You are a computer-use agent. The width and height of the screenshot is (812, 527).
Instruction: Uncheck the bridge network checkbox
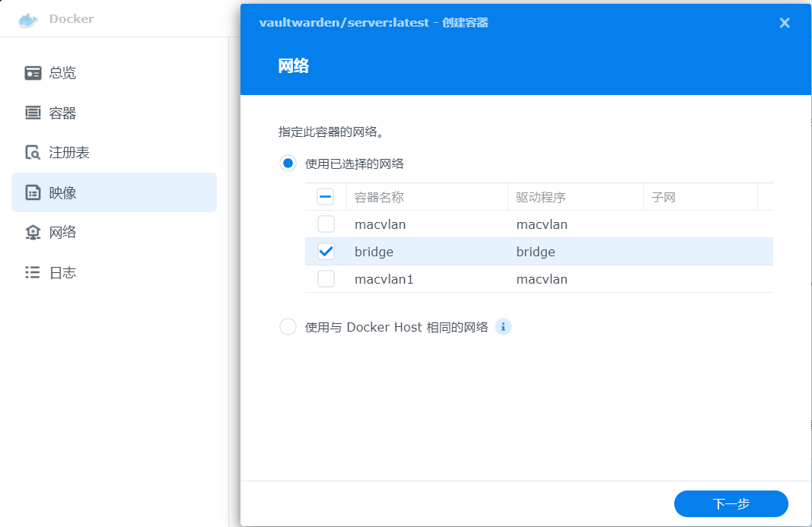pyautogui.click(x=326, y=252)
